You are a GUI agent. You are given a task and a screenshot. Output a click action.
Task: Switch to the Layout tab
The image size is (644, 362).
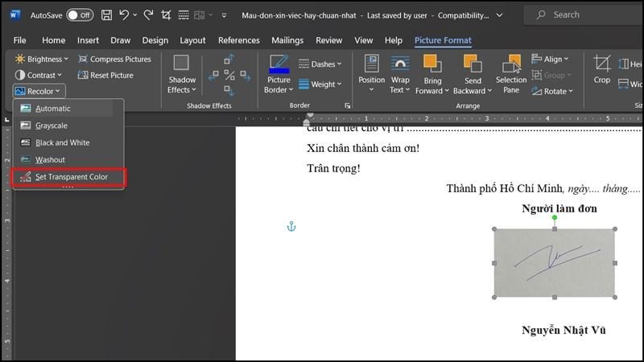pos(192,40)
